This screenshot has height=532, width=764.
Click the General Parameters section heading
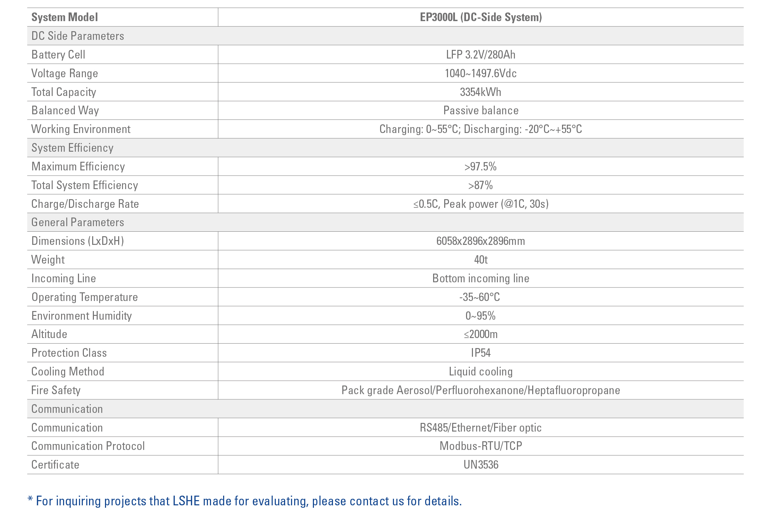[x=78, y=222]
